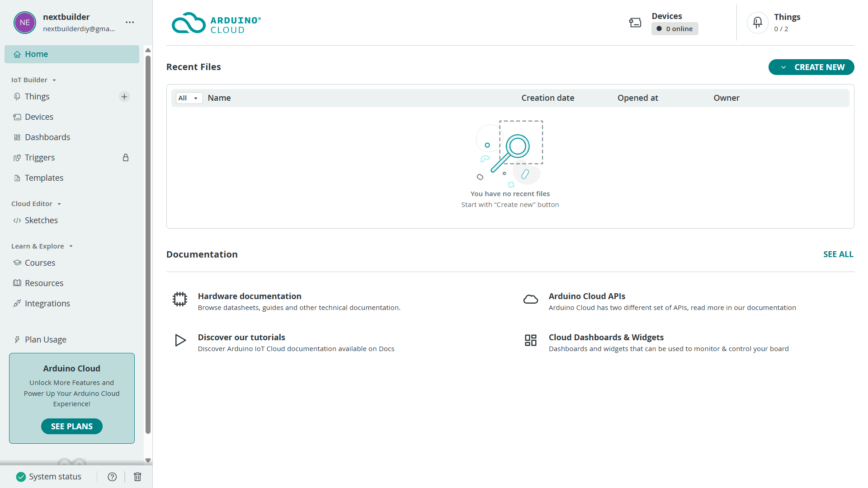Click the Opened at column header
The image size is (868, 488).
point(638,98)
